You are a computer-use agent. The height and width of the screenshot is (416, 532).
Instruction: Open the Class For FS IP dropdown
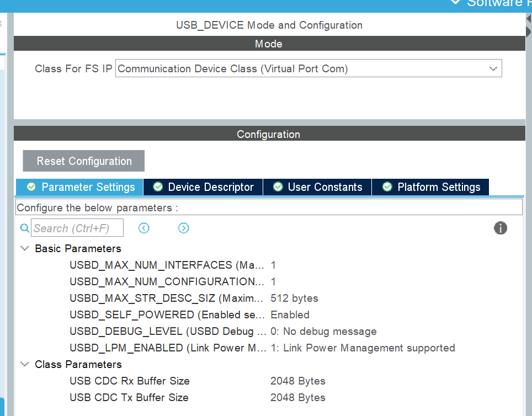[493, 68]
